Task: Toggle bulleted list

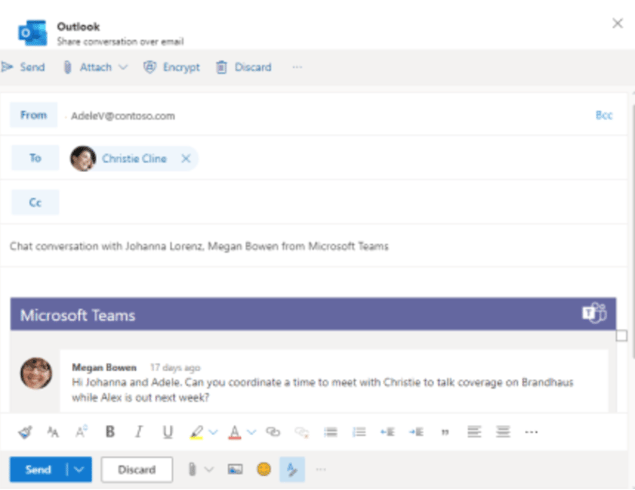Action: 330,432
